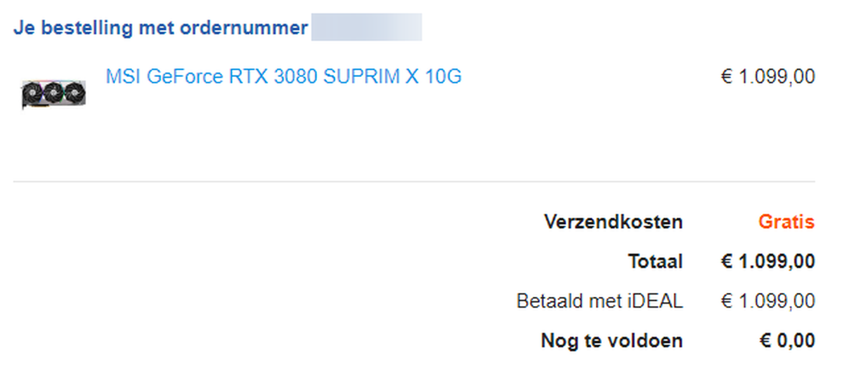The image size is (868, 383).
Task: Open the MSI GeForce RTX 3080 SUPRIM X link
Action: [x=283, y=77]
